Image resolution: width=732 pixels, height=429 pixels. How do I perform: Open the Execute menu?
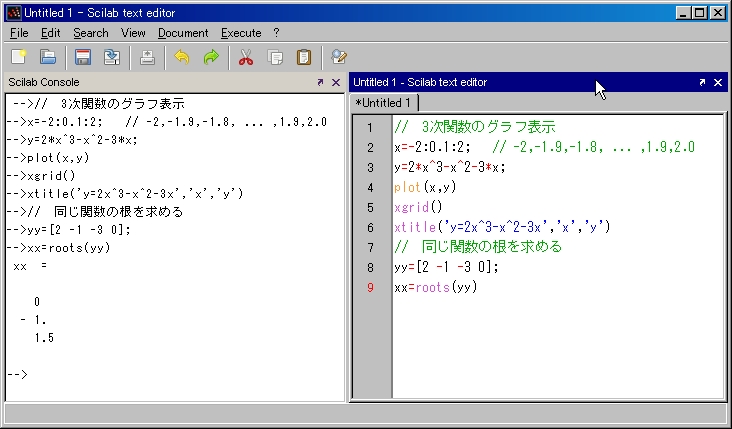click(x=241, y=33)
